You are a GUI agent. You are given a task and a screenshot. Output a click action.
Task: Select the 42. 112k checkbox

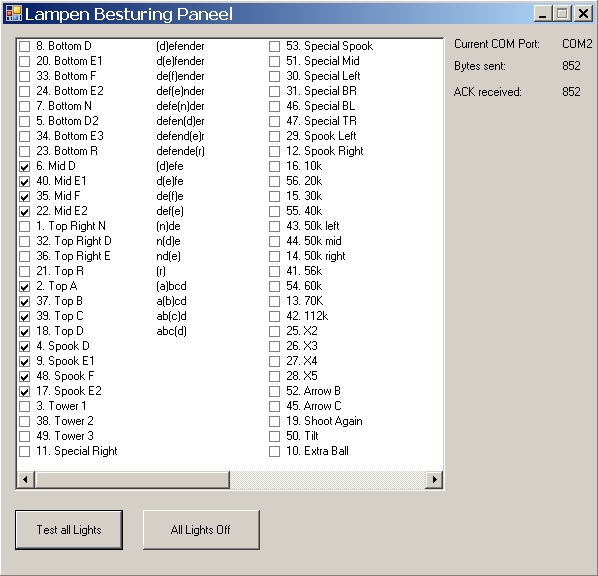[274, 317]
